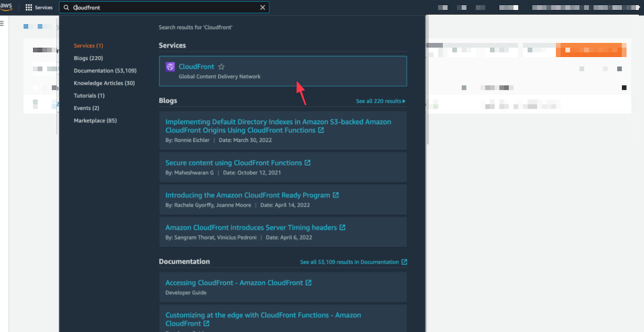Open Customizing at the edge with CloudFront Functions

click(x=263, y=319)
